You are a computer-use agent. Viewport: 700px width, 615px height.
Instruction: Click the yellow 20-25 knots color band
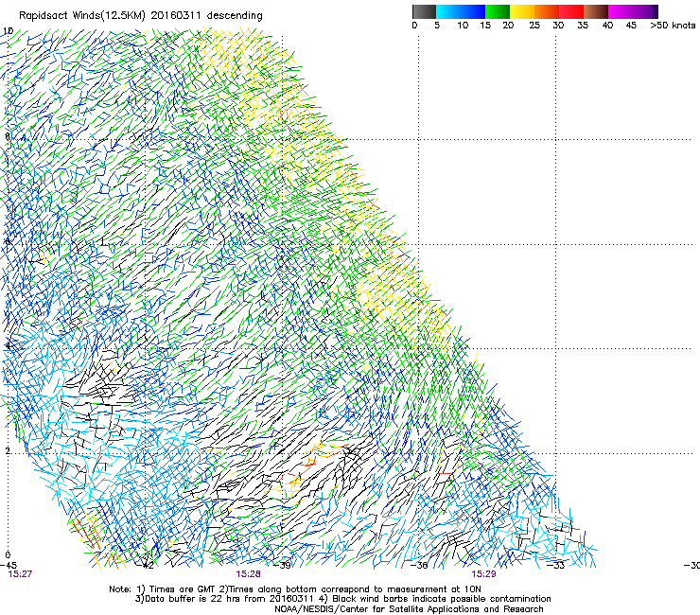click(522, 11)
